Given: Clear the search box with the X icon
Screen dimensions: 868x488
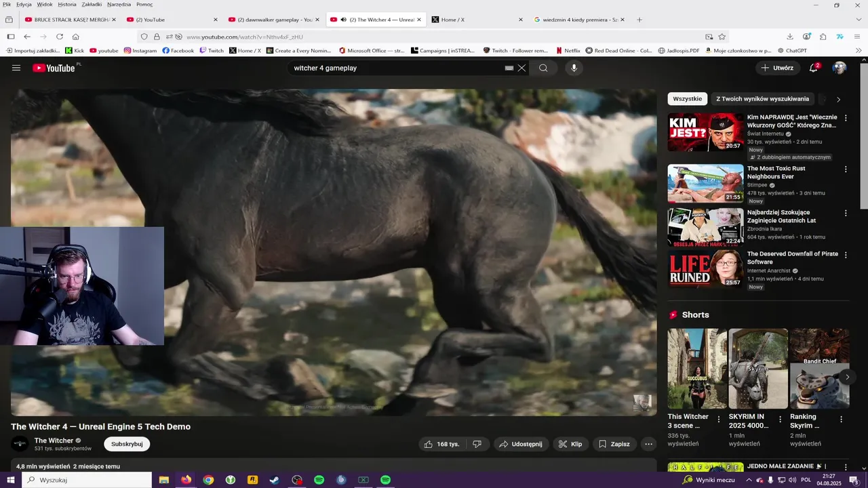Looking at the screenshot, I should pyautogui.click(x=521, y=68).
